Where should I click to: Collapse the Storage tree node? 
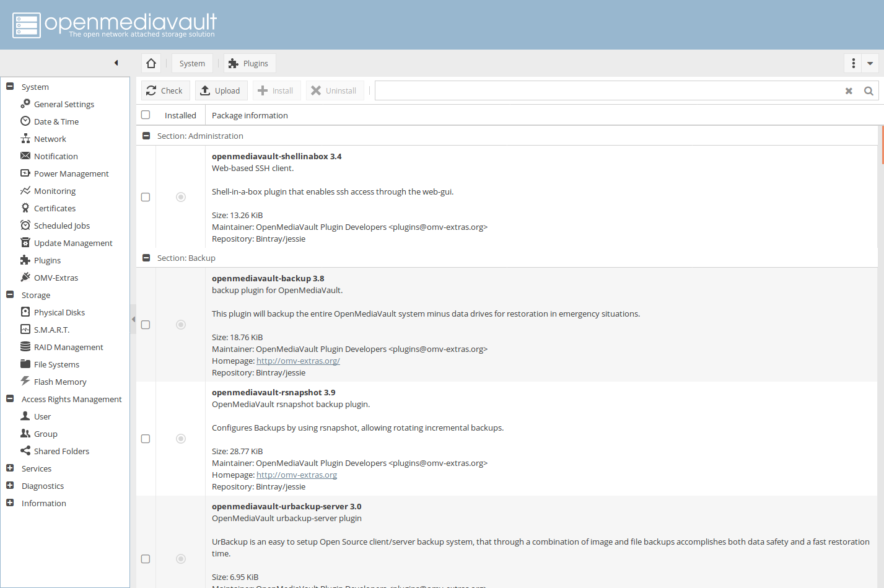pos(10,295)
